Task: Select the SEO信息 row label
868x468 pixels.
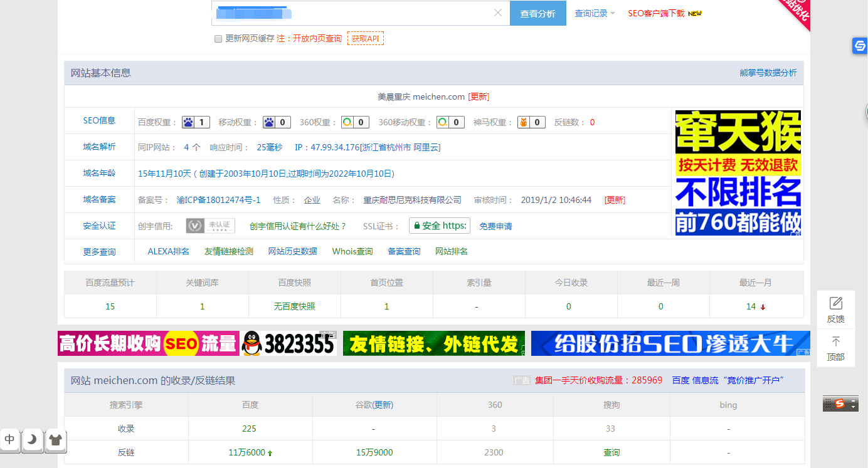Action: [x=99, y=120]
